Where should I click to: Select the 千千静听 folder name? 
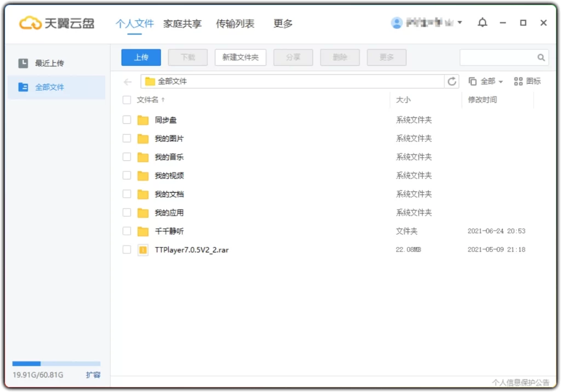pos(169,232)
